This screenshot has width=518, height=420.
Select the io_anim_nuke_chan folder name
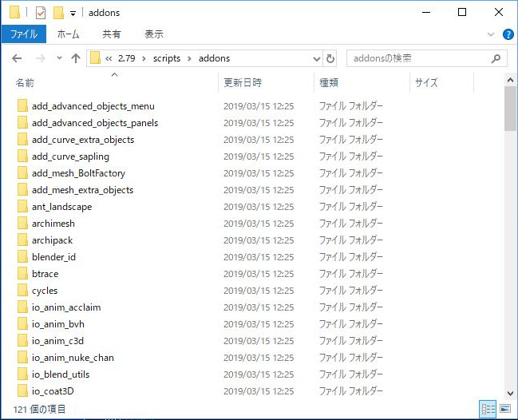tap(73, 358)
